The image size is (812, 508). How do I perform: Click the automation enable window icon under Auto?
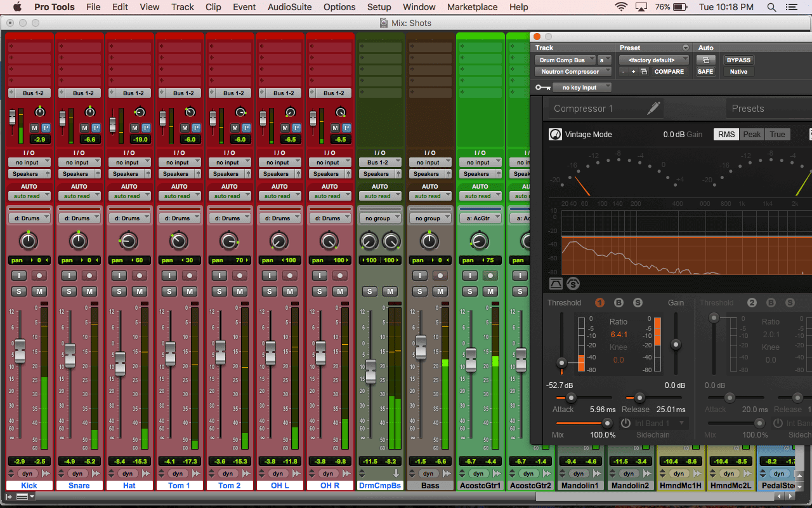pyautogui.click(x=705, y=60)
